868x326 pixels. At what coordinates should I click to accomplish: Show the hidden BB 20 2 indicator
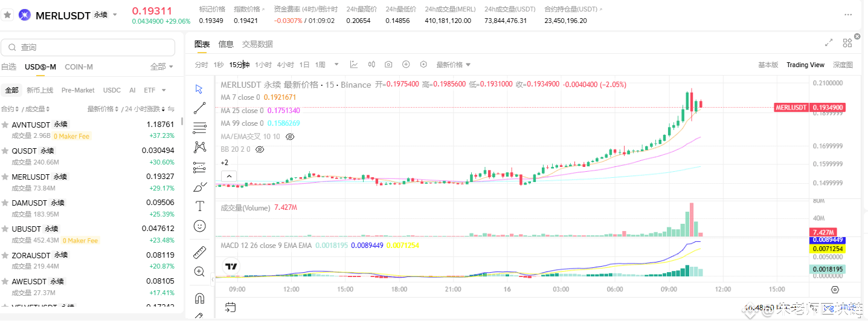(x=260, y=149)
